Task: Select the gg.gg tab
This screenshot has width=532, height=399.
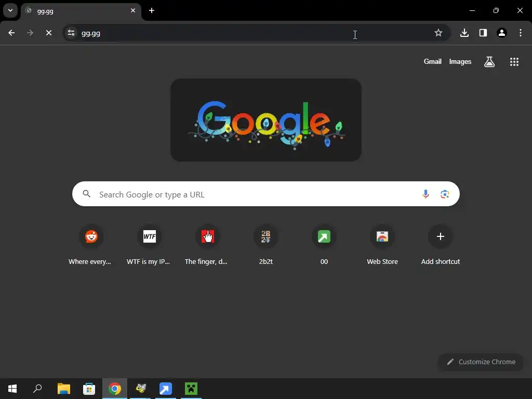Action: [81, 11]
